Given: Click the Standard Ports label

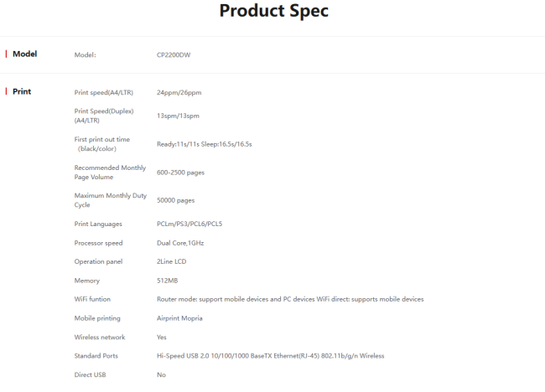Looking at the screenshot, I should 96,356.
